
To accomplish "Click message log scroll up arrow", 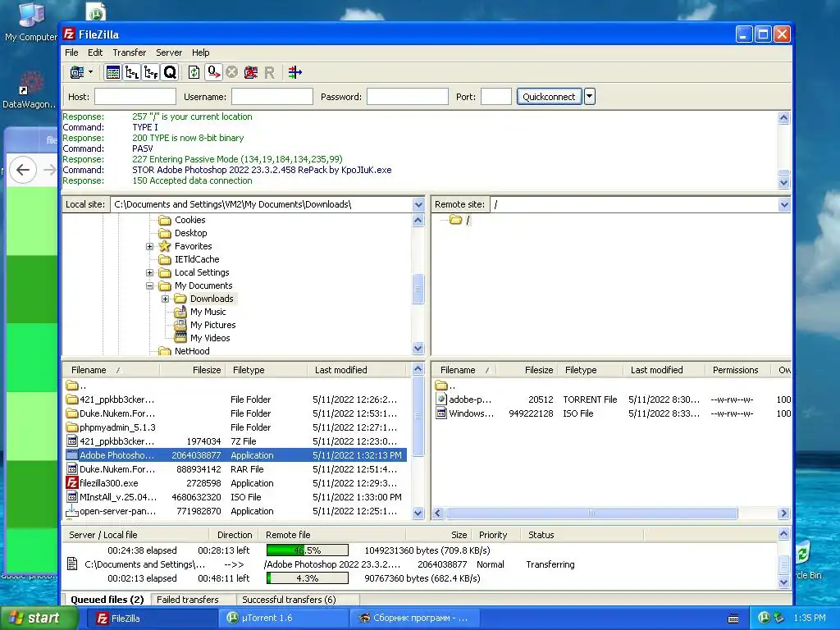I will point(783,118).
